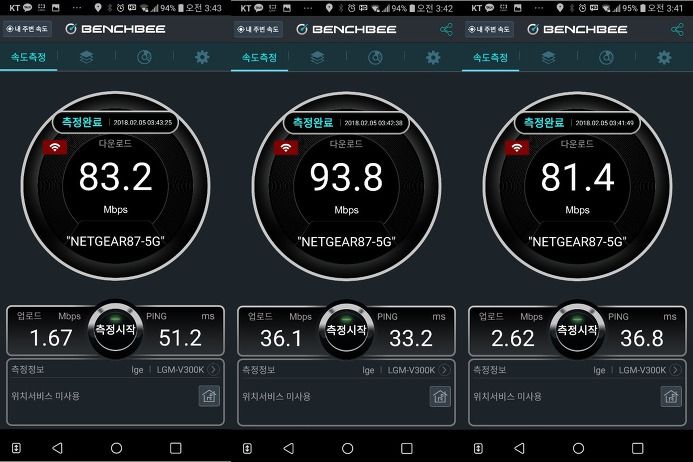Tap the red Wi-Fi icon beside 81.4 Mbps
This screenshot has width=693, height=462.
tap(517, 147)
